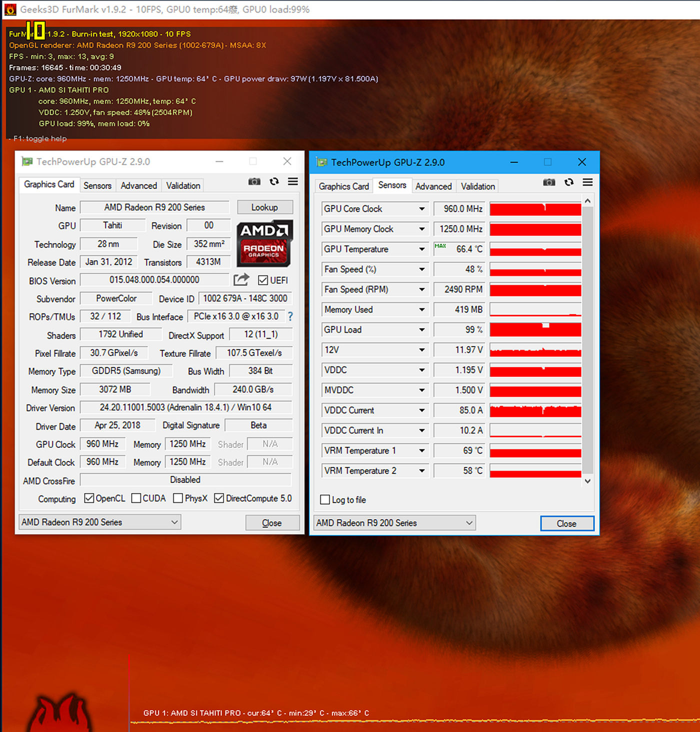The height and width of the screenshot is (732, 700).
Task: Click the BIOS Version field
Action: [154, 280]
